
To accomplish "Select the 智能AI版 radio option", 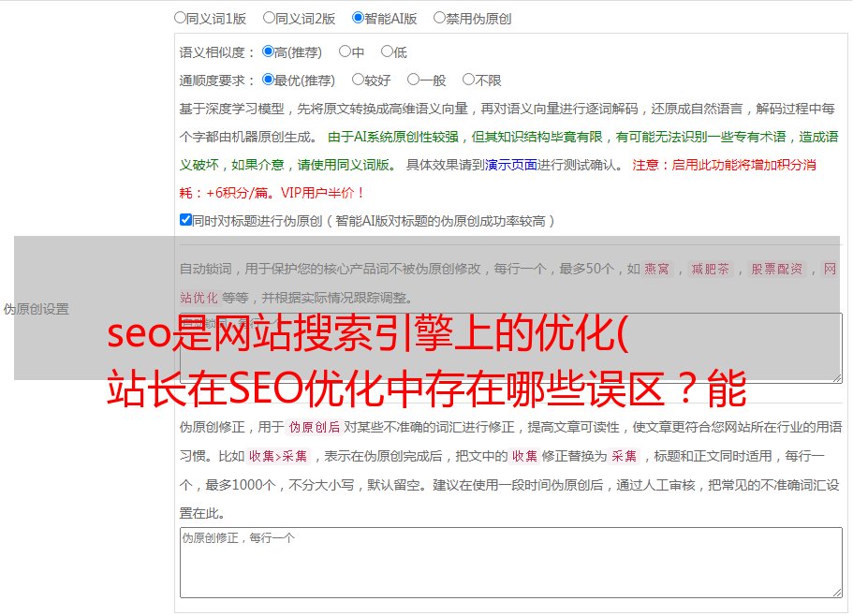I will point(358,18).
